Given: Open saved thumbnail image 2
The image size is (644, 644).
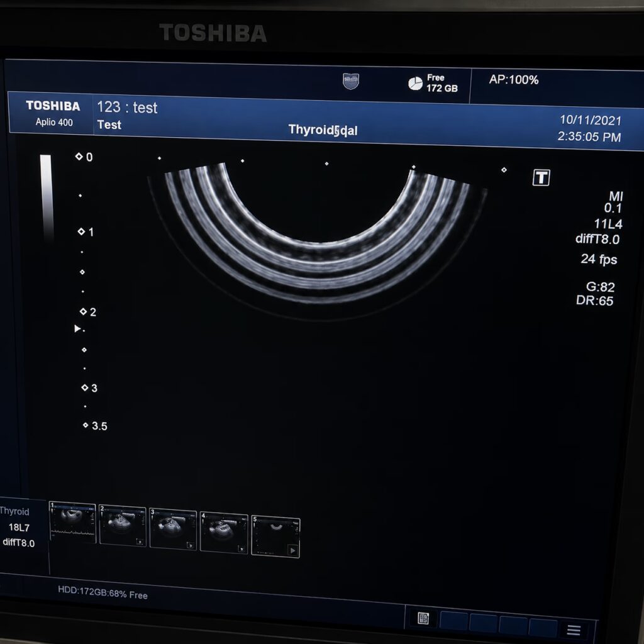Looking at the screenshot, I should pyautogui.click(x=123, y=526).
